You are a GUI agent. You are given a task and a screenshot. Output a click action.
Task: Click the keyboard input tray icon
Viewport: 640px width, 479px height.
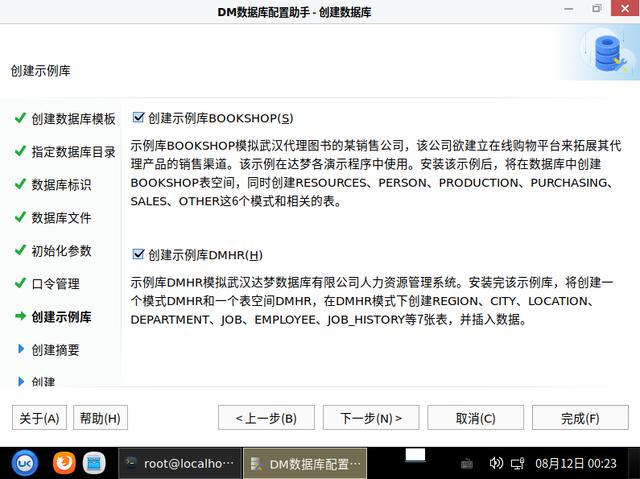[467, 463]
